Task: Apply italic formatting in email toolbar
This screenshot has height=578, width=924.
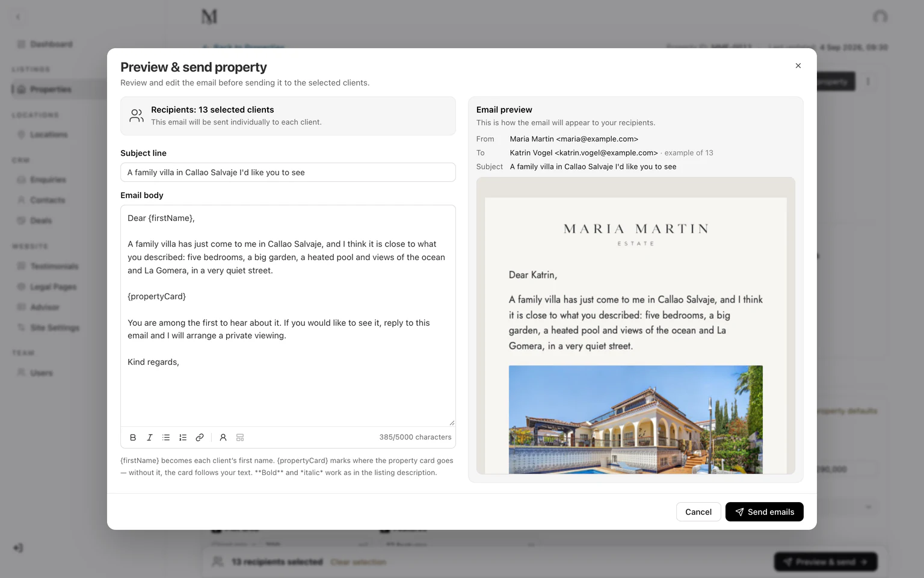Action: pos(150,438)
